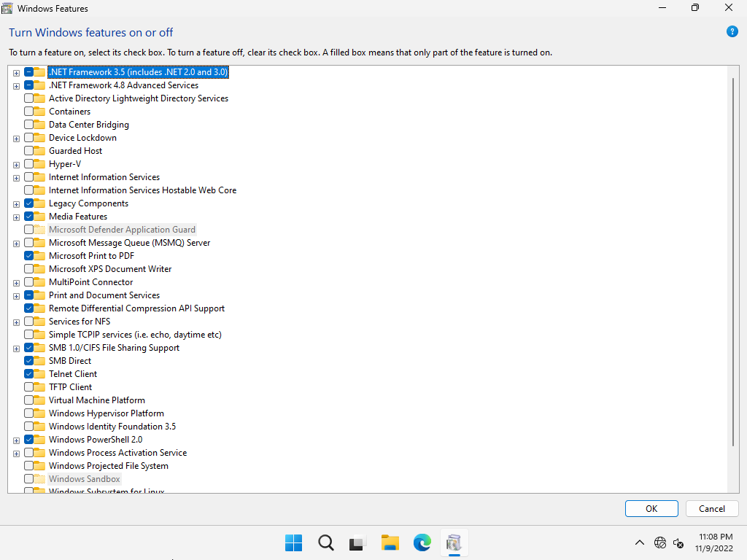Uncheck Microsoft Print to PDF
This screenshot has width=747, height=560.
pyautogui.click(x=29, y=256)
